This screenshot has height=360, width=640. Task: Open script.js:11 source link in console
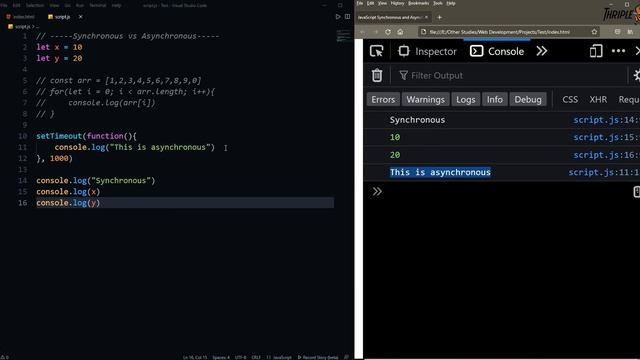[603, 173]
